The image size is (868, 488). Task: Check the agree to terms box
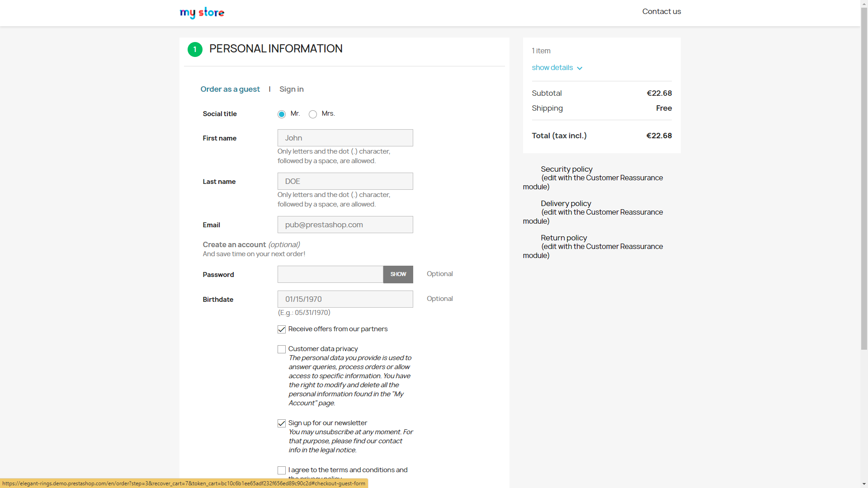click(x=282, y=470)
